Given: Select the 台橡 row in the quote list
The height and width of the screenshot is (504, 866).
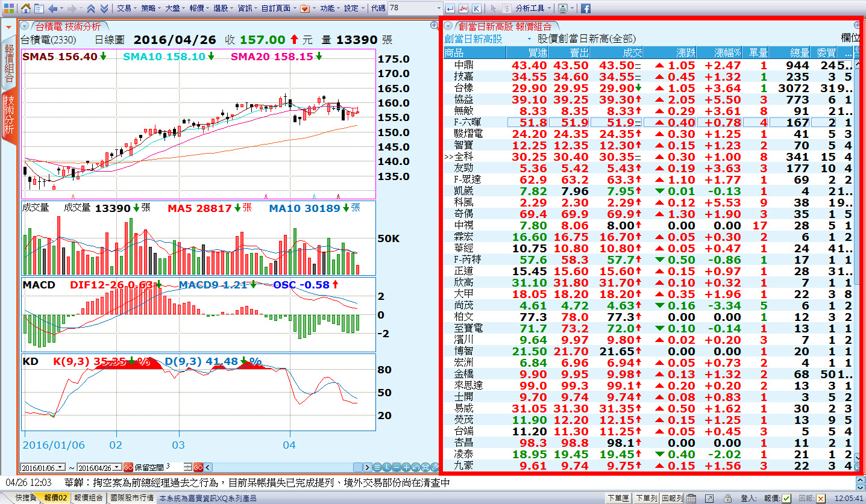Looking at the screenshot, I should pos(648,88).
